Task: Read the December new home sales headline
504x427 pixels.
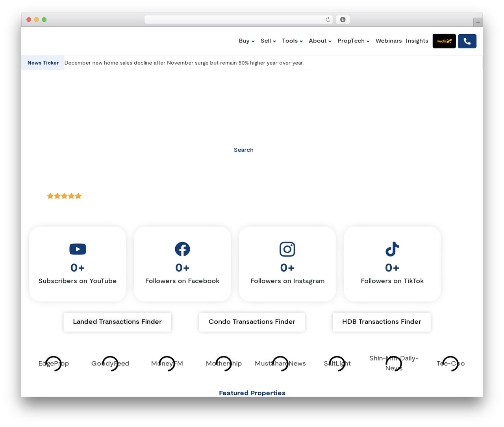Action: [x=184, y=63]
